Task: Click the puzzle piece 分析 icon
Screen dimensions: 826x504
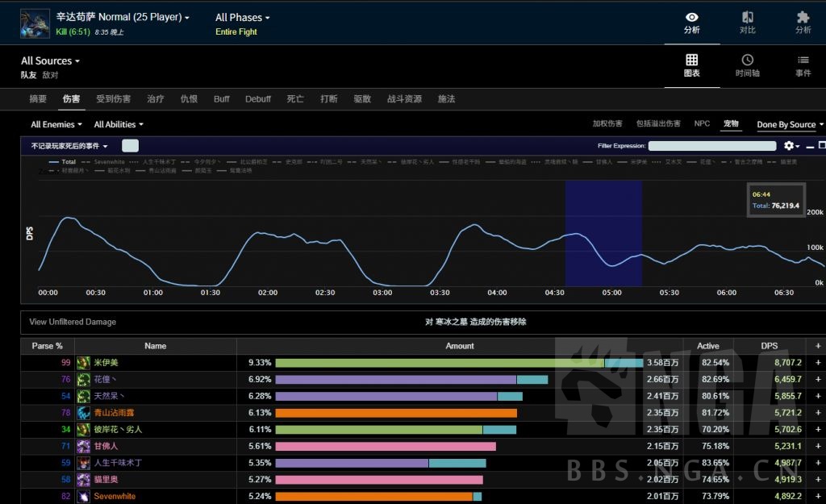Action: (x=803, y=22)
